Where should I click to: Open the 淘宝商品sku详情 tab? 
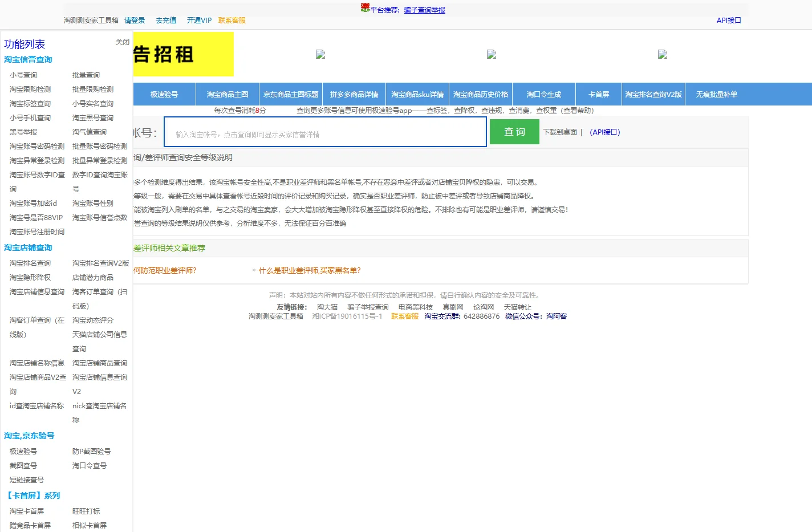click(417, 95)
